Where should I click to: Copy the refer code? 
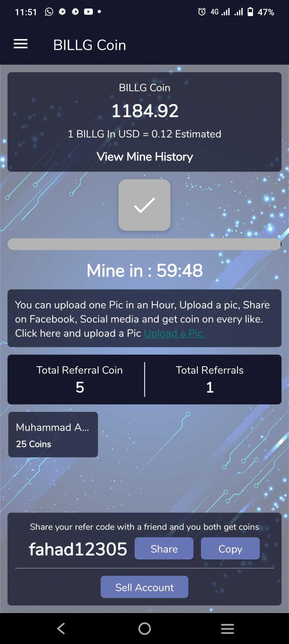230,549
